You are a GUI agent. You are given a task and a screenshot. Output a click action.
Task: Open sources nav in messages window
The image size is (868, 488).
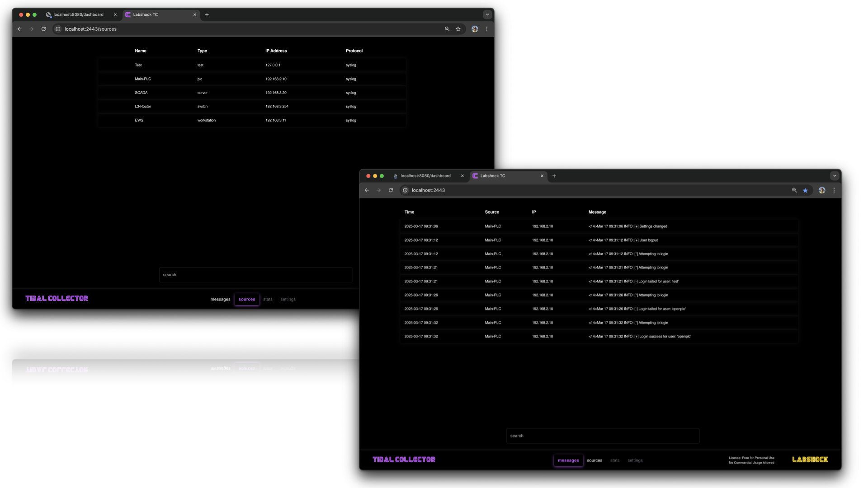[x=594, y=460]
